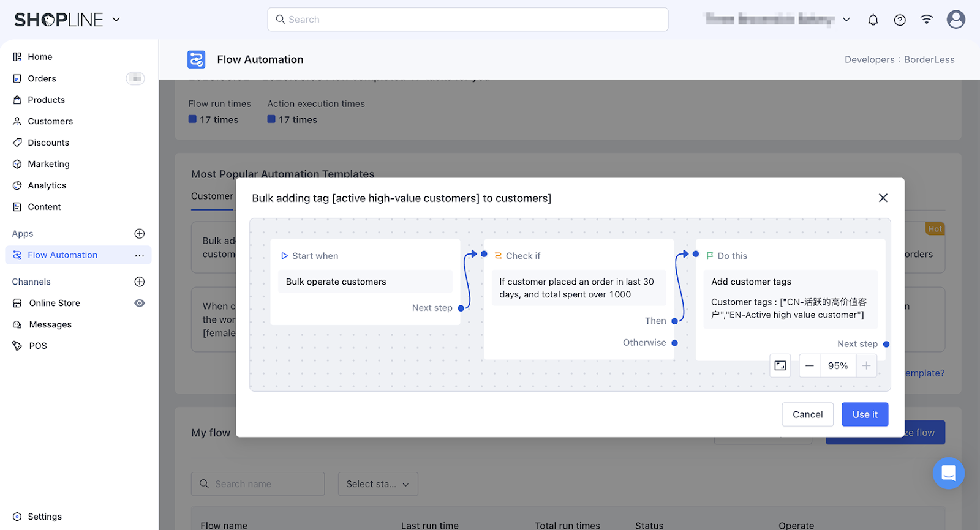
Task: Click the top Search input field
Action: click(x=467, y=20)
